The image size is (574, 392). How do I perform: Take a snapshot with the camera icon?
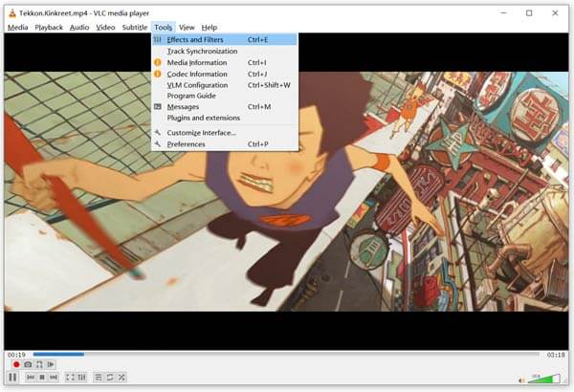click(28, 364)
